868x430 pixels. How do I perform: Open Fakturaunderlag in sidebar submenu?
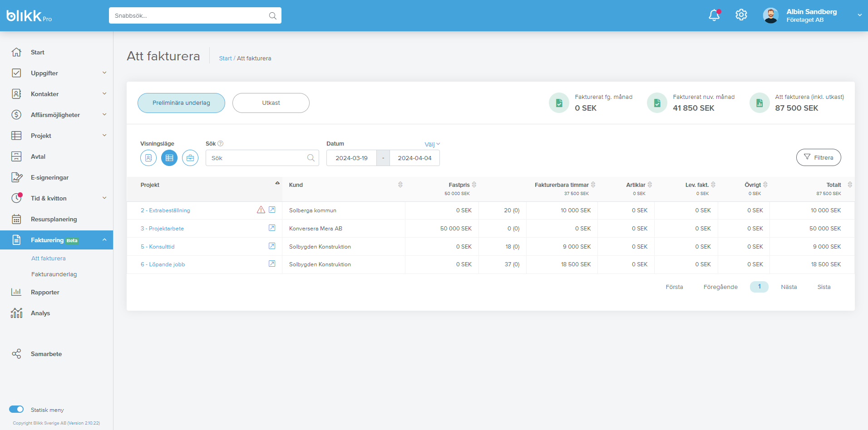coord(54,274)
